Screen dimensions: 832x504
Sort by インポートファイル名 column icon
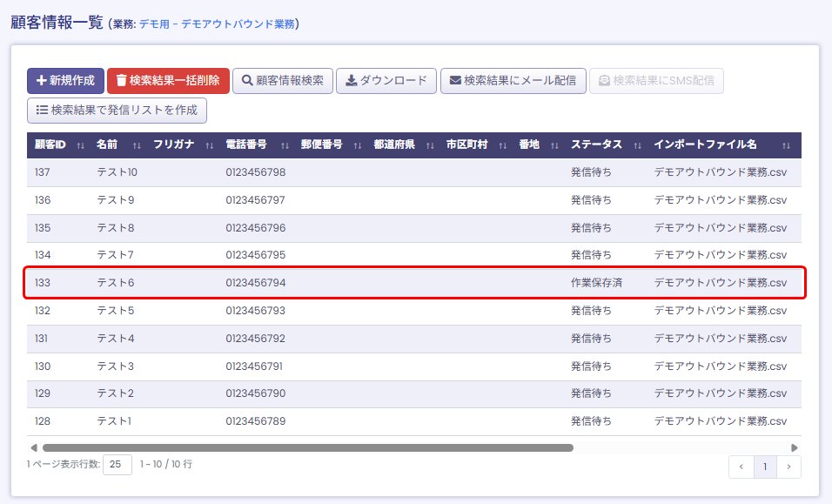pyautogui.click(x=786, y=145)
